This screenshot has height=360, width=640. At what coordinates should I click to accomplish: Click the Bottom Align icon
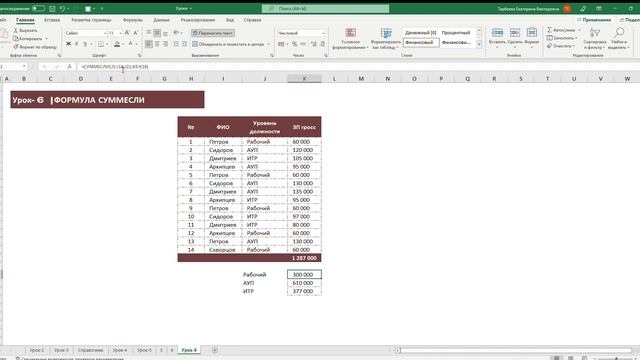point(165,33)
